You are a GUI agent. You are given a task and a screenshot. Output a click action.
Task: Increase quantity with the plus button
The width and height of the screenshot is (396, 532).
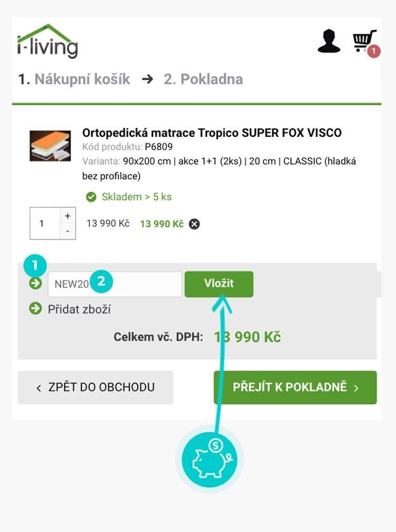[68, 216]
